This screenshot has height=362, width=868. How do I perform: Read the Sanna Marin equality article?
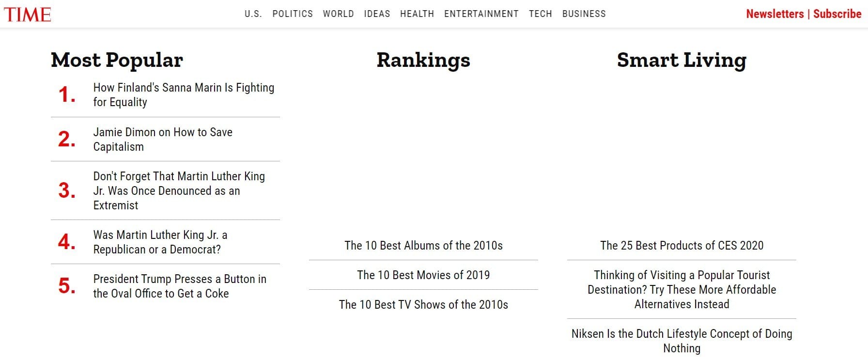[184, 95]
